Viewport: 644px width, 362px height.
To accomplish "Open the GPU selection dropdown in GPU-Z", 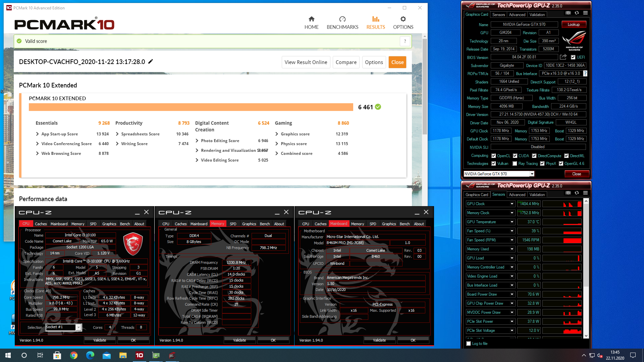I will click(x=531, y=174).
